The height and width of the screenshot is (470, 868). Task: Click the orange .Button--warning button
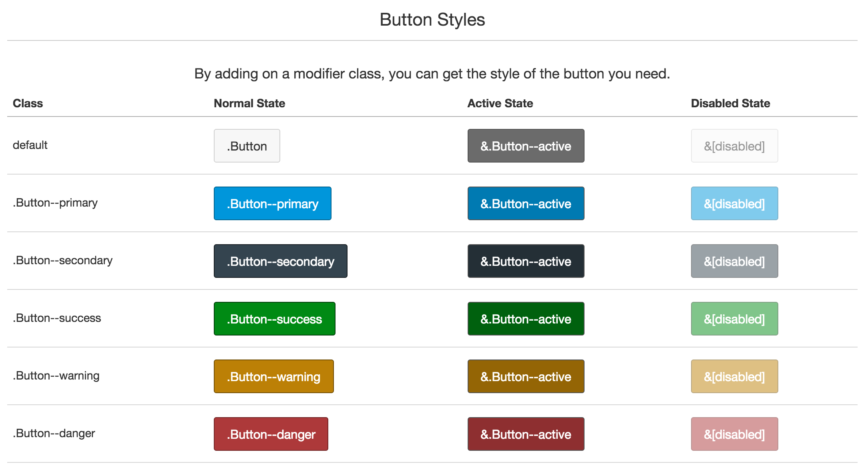point(273,376)
